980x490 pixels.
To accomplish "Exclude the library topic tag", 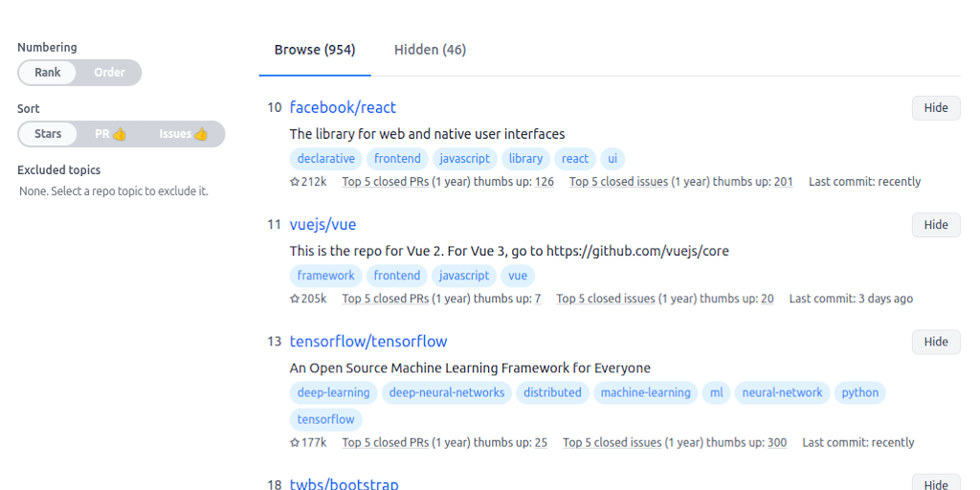I will pos(525,159).
